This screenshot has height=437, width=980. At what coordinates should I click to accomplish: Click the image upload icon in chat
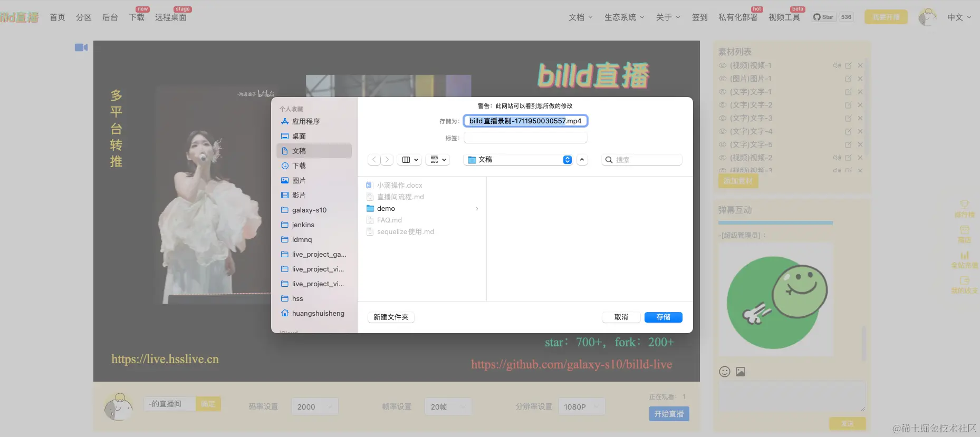pos(741,372)
